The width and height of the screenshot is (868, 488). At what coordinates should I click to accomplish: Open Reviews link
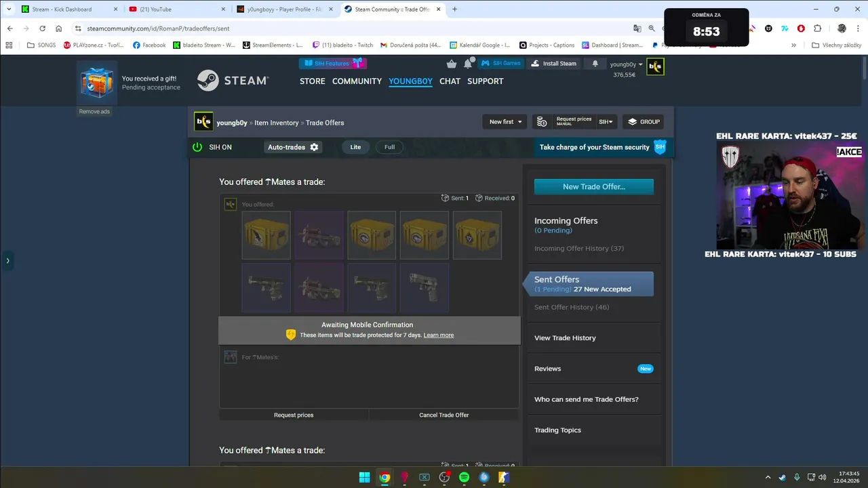pyautogui.click(x=547, y=369)
